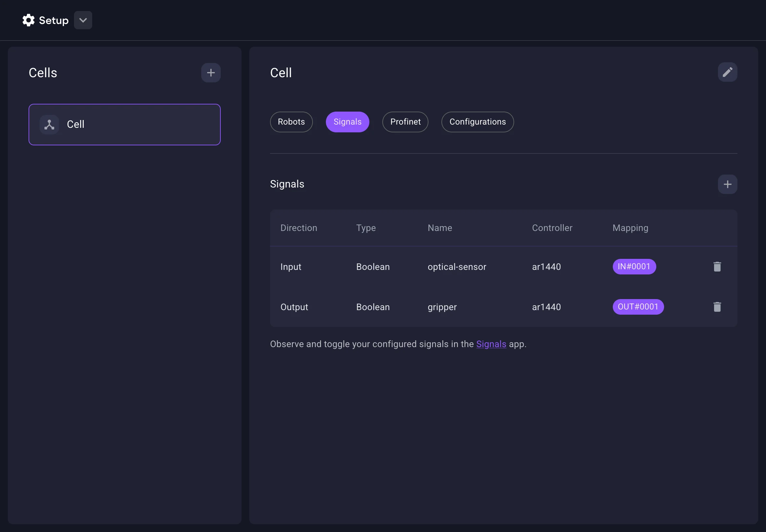Click the Mapping column header

[630, 228]
